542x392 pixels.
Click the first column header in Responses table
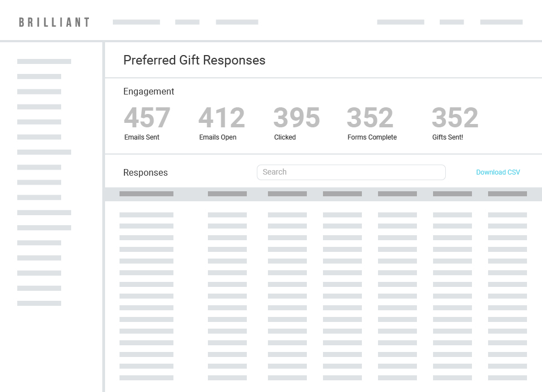[146, 194]
